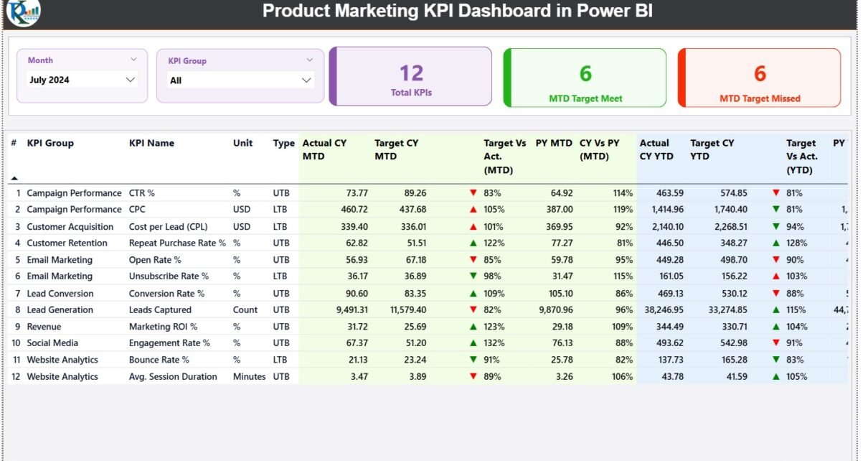The height and width of the screenshot is (461, 868).
Task: Click the red up arrow in CPC row
Action: tap(473, 210)
